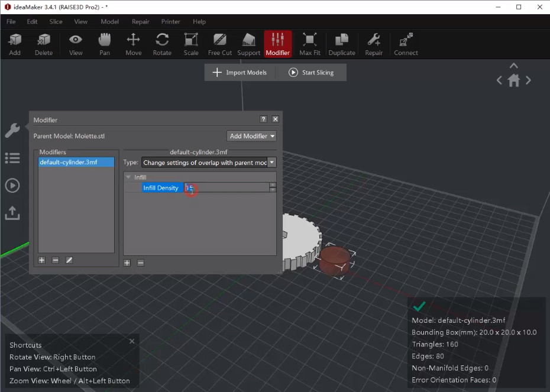Open the Add Modifier dropdown

click(x=251, y=136)
